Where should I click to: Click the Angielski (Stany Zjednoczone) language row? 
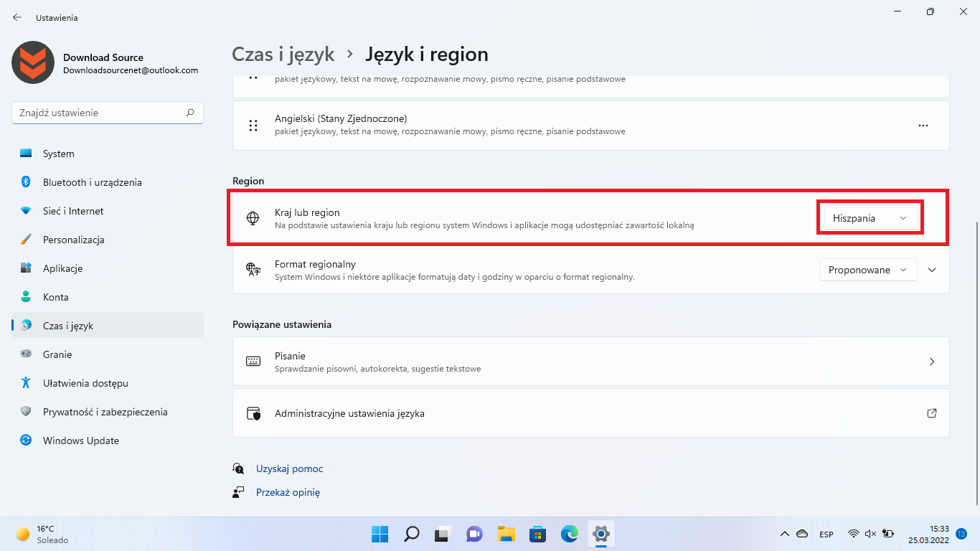590,125
